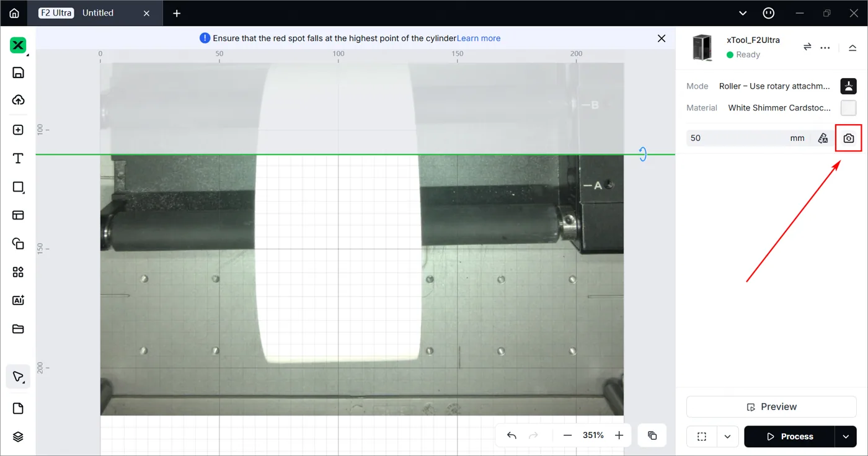Click the blue info icon in banner
Viewport: 868px width, 456px height.
[x=205, y=38]
